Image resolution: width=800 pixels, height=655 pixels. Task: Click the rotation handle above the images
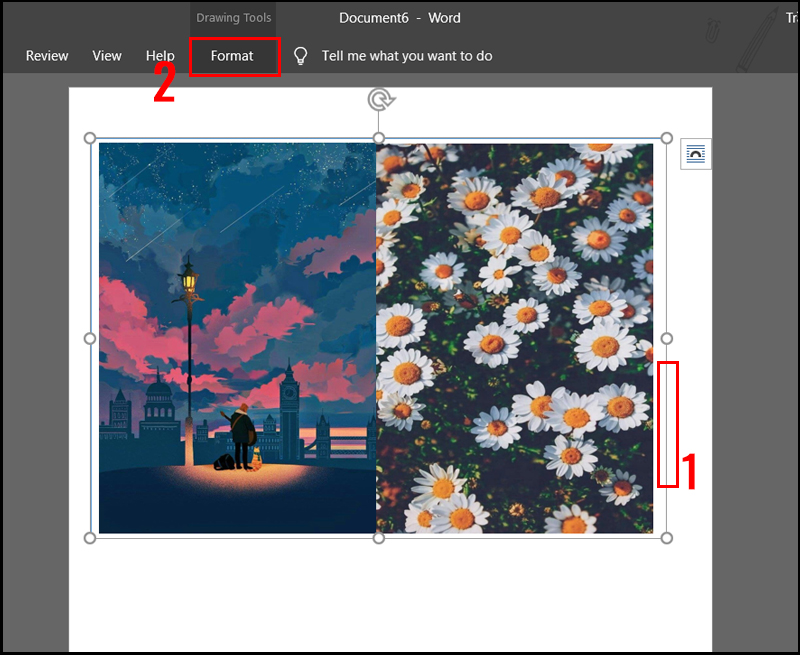point(378,102)
